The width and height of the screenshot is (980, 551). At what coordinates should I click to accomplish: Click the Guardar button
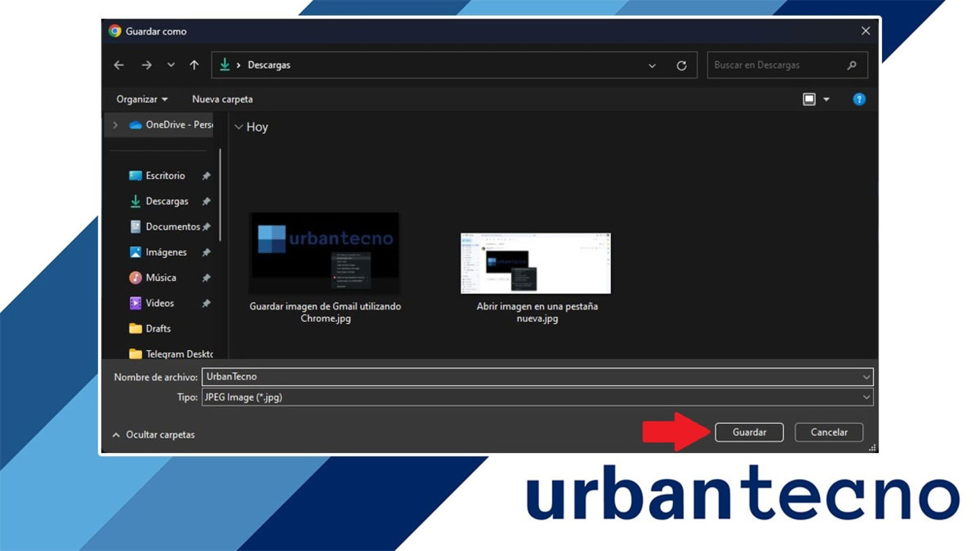pyautogui.click(x=749, y=432)
